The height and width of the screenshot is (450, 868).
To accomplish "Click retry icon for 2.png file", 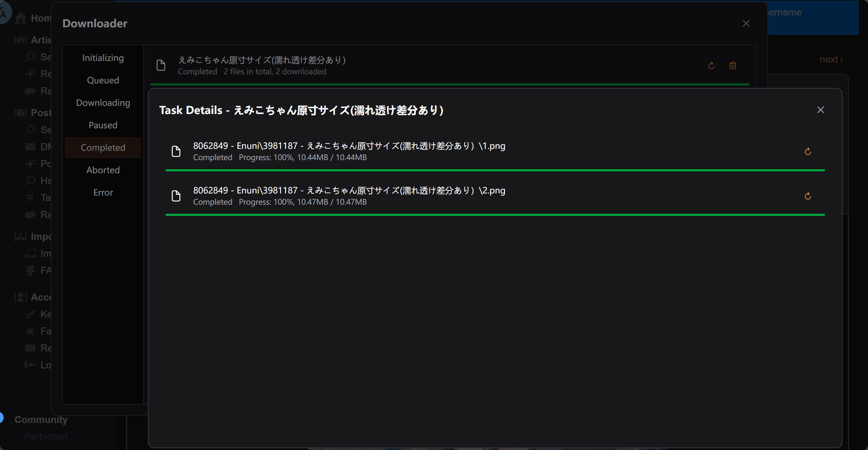I will [807, 196].
